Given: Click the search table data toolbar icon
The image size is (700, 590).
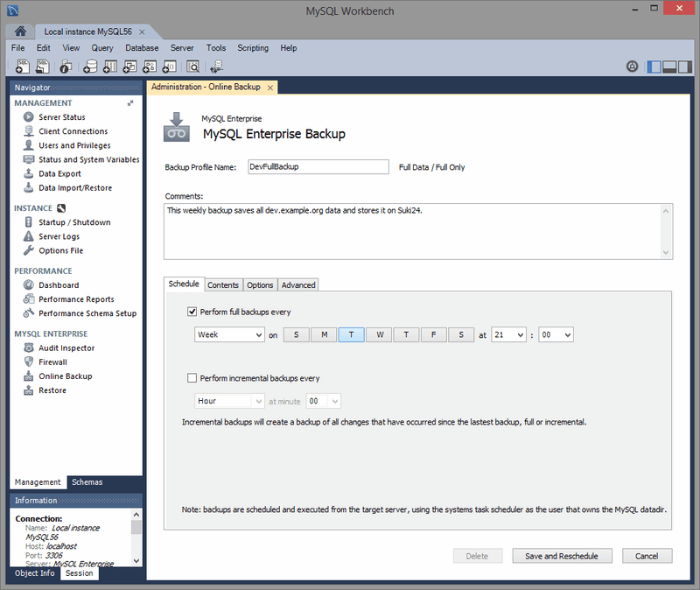Looking at the screenshot, I should [x=192, y=67].
